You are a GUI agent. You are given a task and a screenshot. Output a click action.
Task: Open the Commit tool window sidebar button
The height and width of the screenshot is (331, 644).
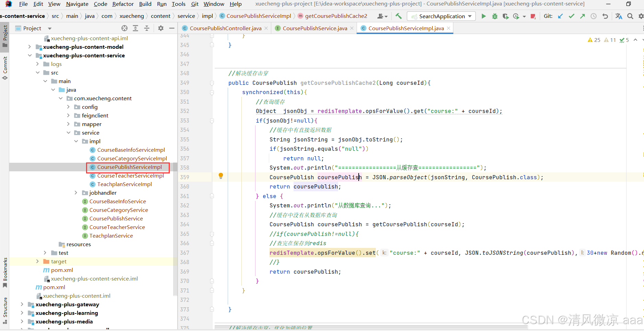[5, 68]
